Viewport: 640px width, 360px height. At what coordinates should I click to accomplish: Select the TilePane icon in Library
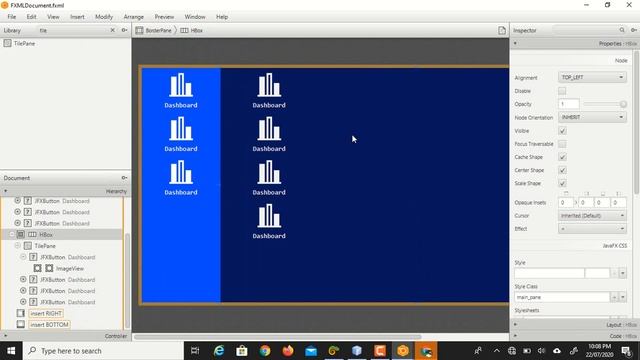coord(7,43)
